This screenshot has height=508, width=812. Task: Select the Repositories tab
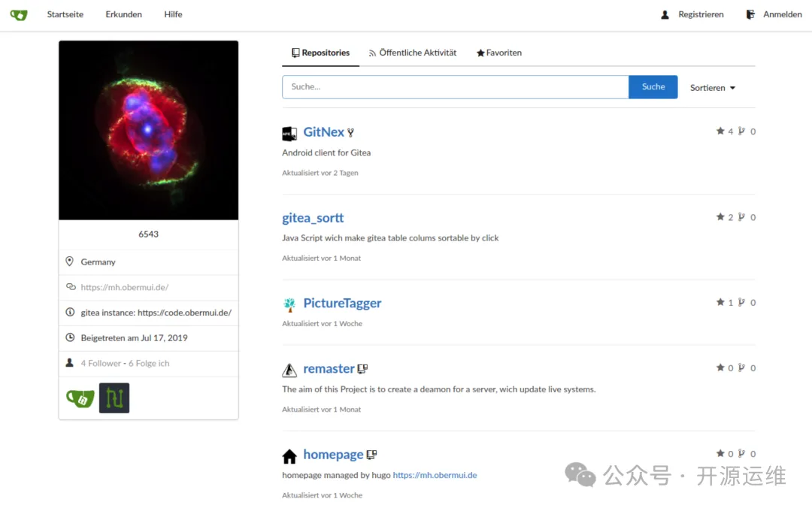[320, 53]
